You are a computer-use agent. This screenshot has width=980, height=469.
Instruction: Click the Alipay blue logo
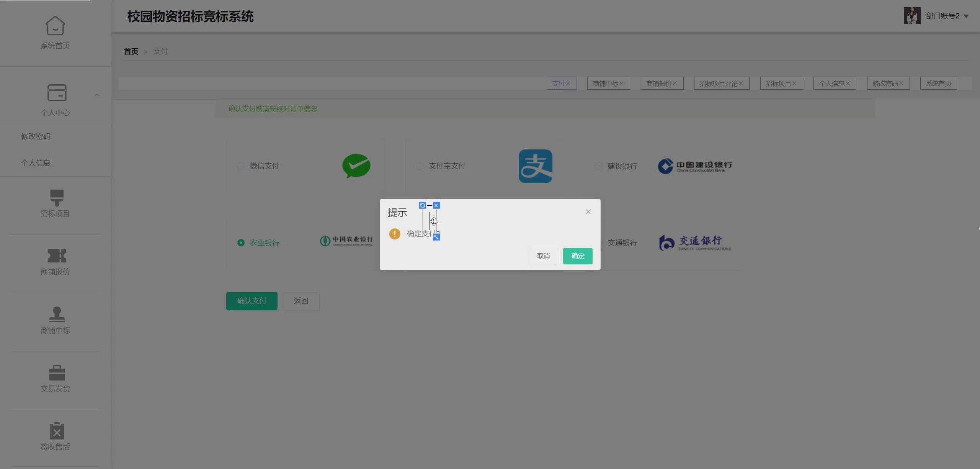[x=535, y=166]
